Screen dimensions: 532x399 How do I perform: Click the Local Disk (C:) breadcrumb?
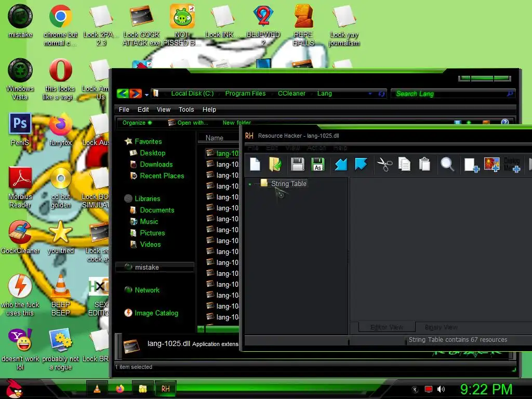[192, 94]
